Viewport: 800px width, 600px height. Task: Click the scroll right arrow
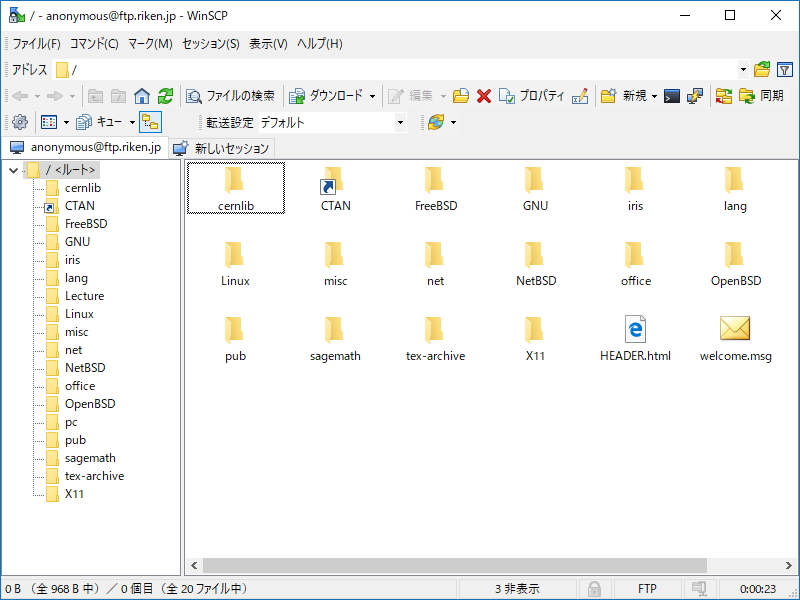(788, 565)
